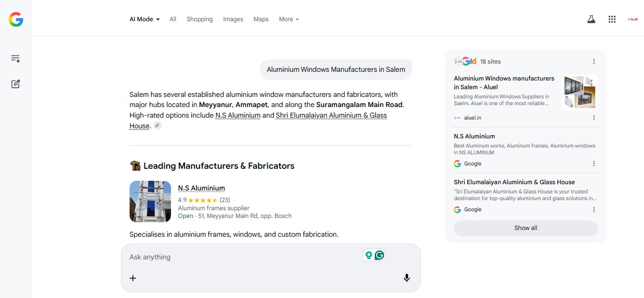Switch to the All results tab

tap(173, 19)
